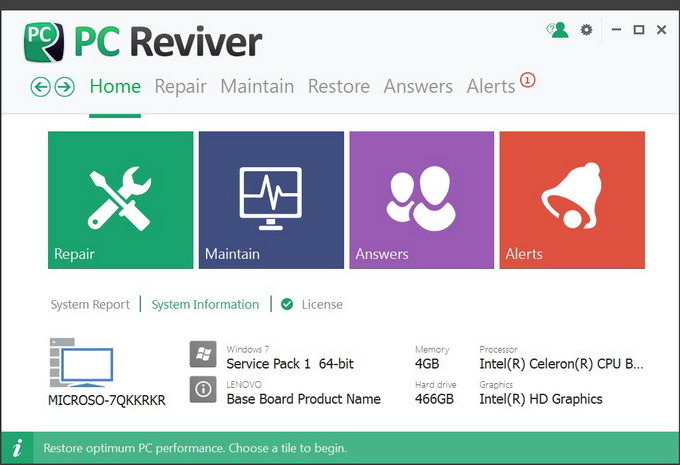Click the 'Restore optimum PC performance' status message
This screenshot has width=680, height=465.
(195, 448)
